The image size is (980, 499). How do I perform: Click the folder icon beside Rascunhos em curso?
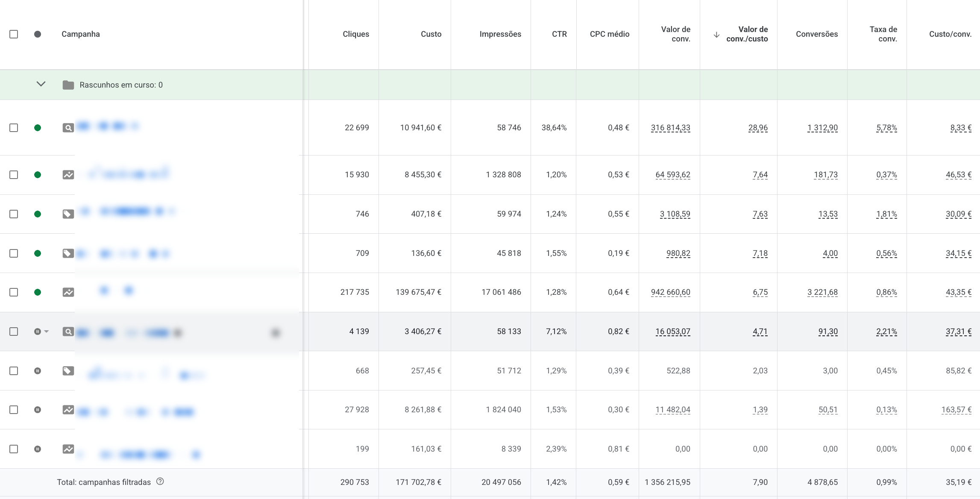(x=68, y=85)
